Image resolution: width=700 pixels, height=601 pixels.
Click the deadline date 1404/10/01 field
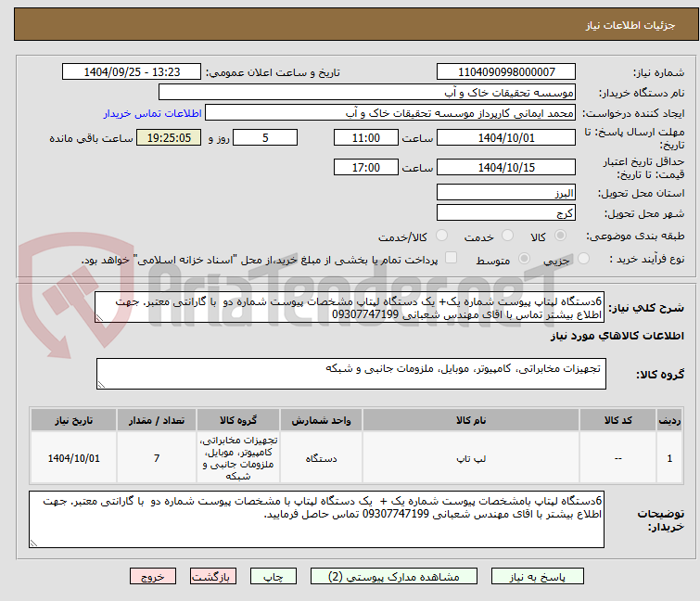[506, 137]
